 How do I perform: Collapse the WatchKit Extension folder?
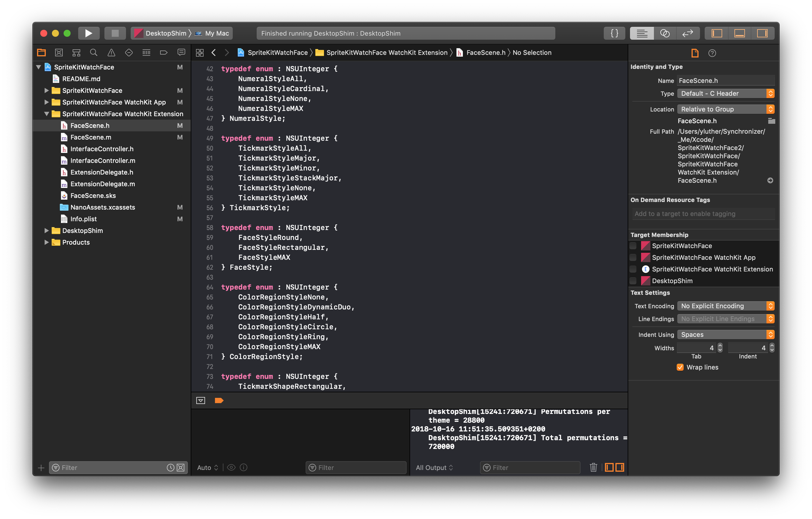47,114
